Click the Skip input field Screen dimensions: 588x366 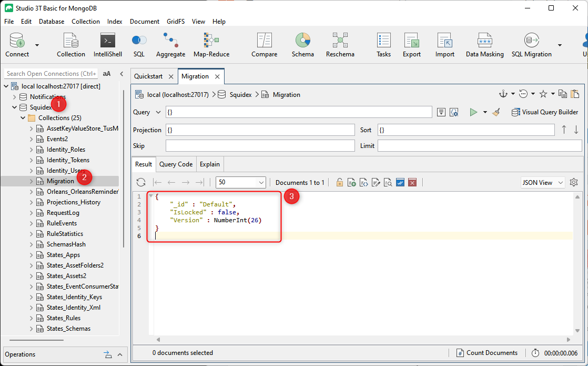coord(260,146)
